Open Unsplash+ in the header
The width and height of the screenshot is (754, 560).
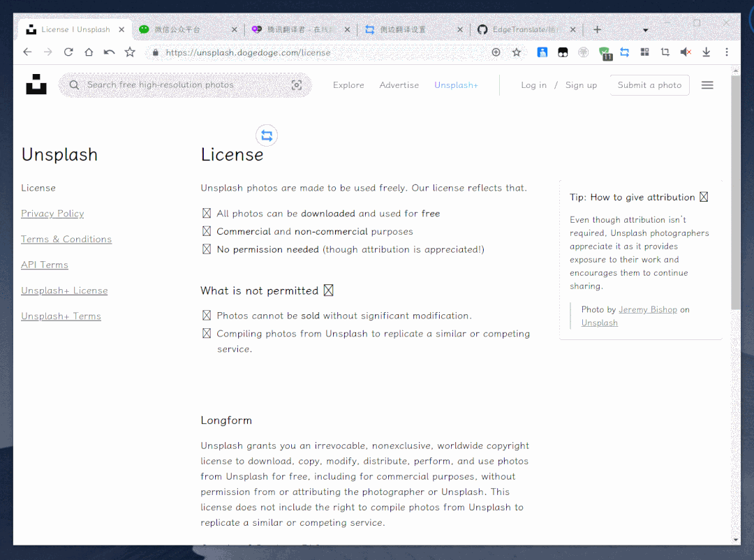click(x=456, y=85)
